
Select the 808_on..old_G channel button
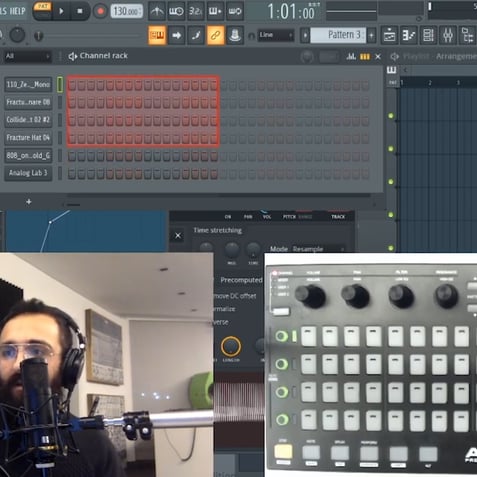(x=28, y=155)
